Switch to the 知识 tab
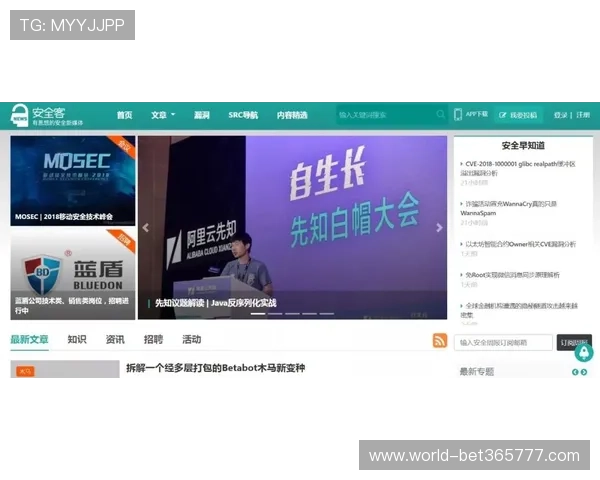This screenshot has width=600, height=480. 77,340
